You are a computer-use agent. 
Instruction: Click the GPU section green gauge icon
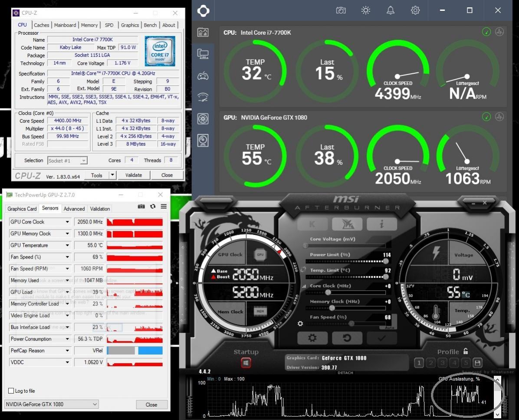(486, 117)
